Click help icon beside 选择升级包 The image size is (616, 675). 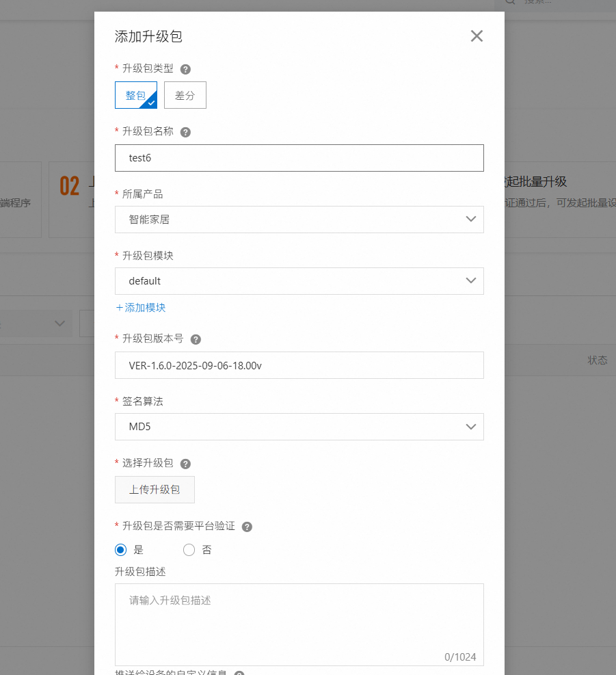tap(185, 464)
